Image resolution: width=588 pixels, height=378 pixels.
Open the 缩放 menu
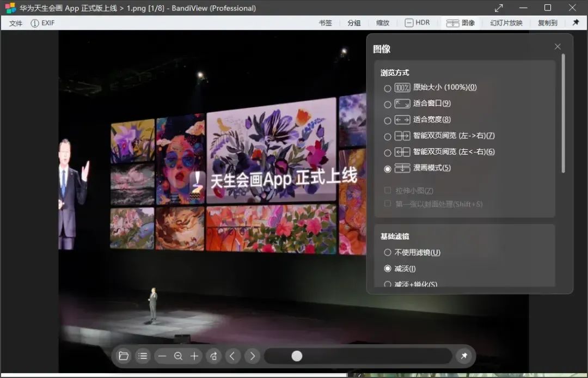click(383, 23)
